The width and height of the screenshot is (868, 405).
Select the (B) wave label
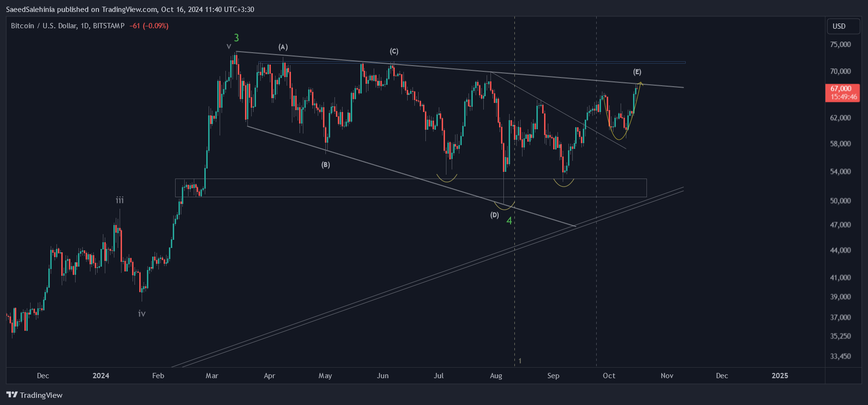click(325, 165)
